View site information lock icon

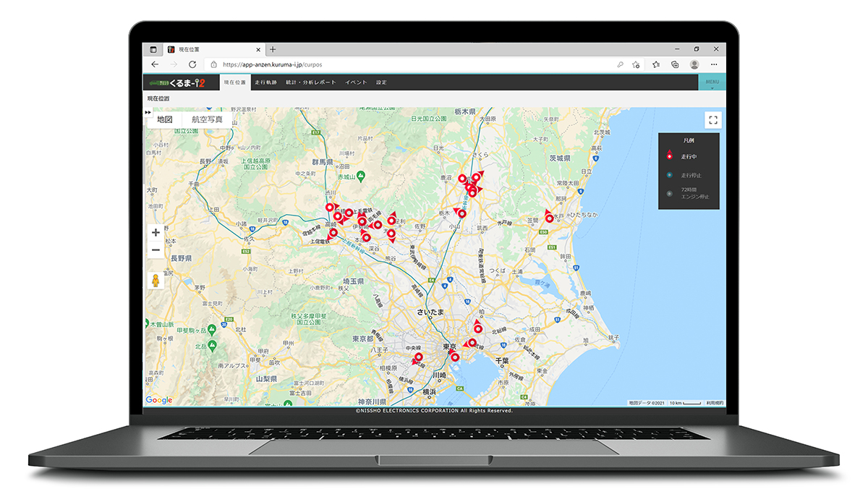(213, 64)
